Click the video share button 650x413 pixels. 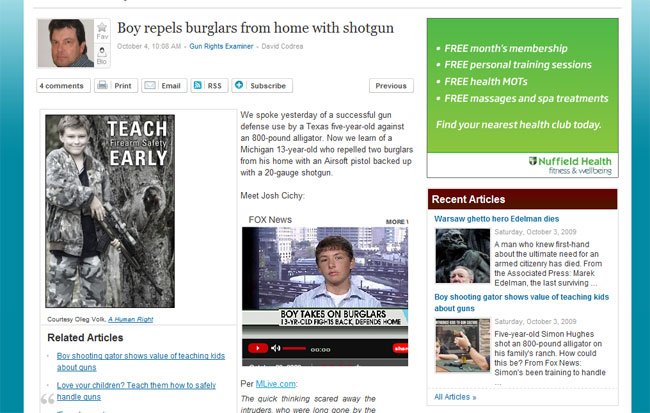(x=400, y=349)
